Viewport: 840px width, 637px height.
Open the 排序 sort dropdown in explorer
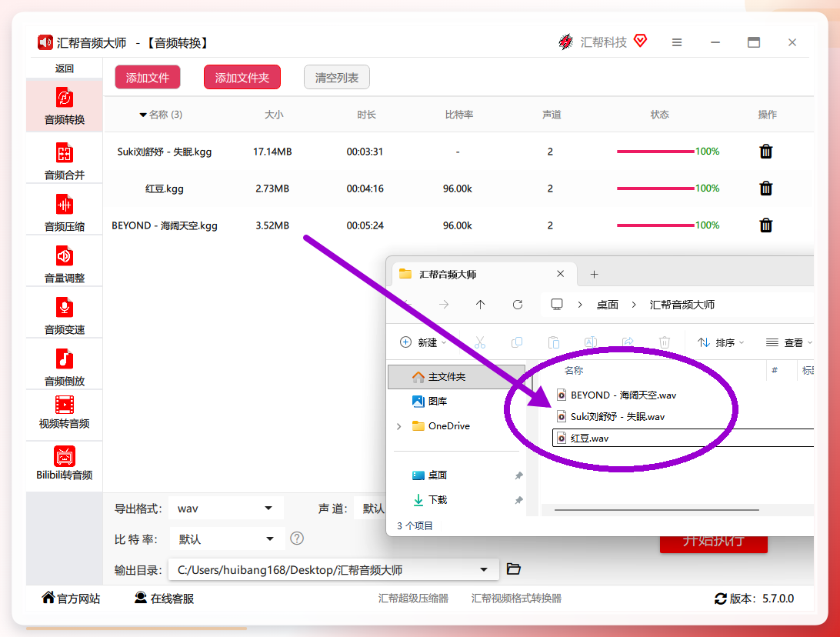[721, 342]
